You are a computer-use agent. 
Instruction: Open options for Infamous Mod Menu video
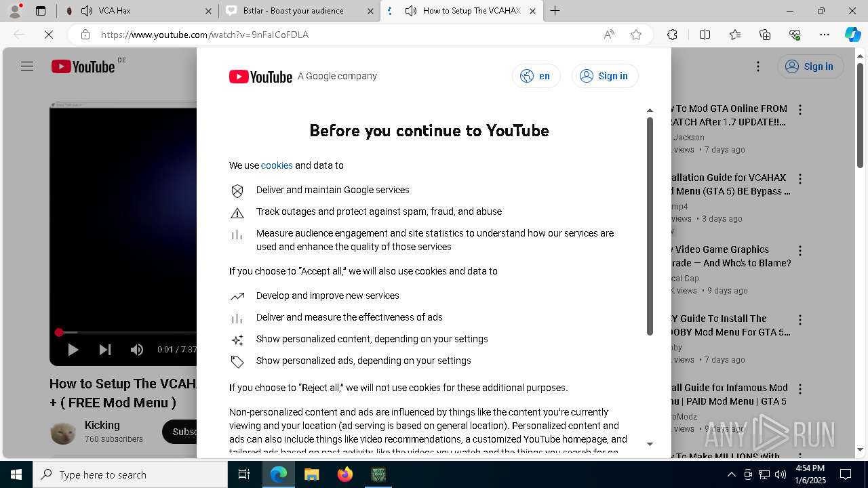800,389
